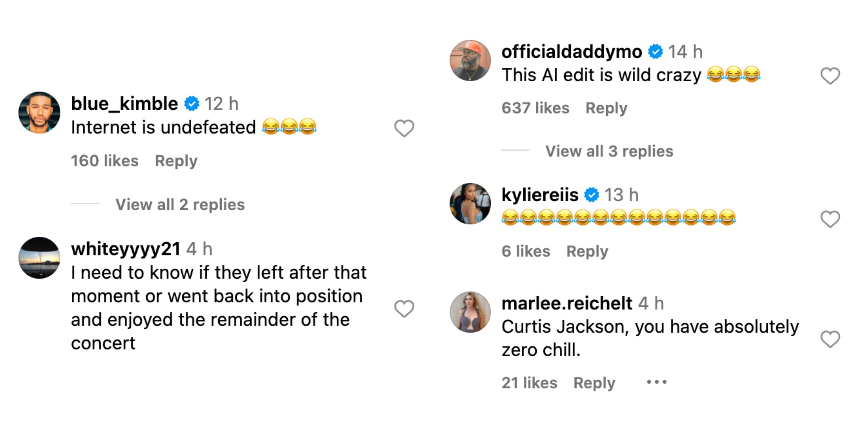Show the 160 likes on blue_kimble's comment
Viewport: 868px width, 434px height.
tap(104, 161)
